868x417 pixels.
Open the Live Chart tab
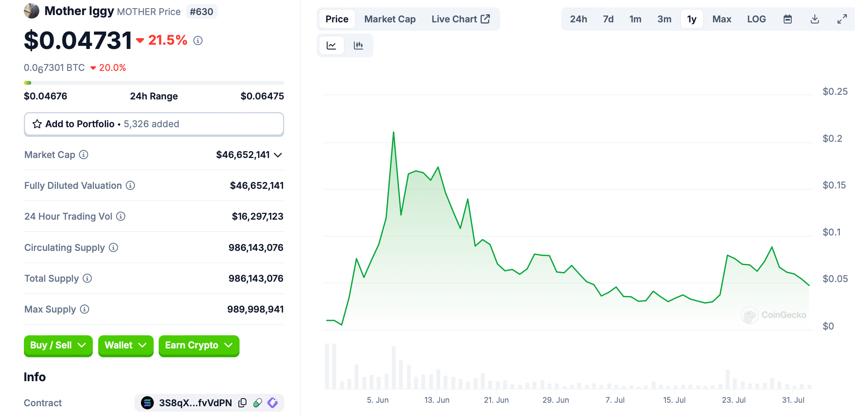(461, 19)
